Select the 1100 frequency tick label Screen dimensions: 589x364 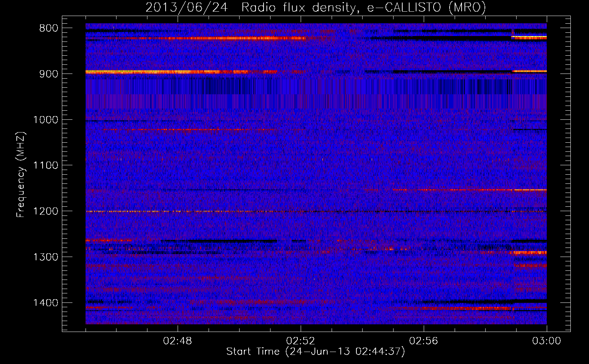tap(46, 166)
